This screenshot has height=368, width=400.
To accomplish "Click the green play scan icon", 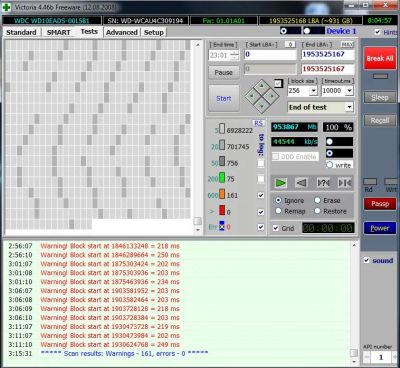I will [281, 183].
